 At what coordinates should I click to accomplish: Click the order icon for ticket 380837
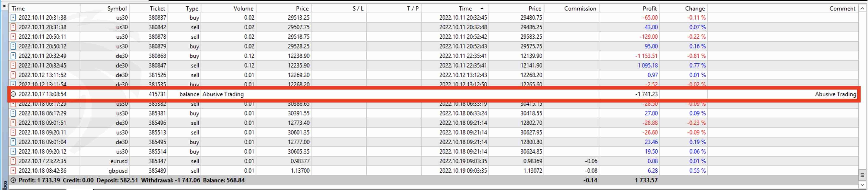[x=13, y=17]
